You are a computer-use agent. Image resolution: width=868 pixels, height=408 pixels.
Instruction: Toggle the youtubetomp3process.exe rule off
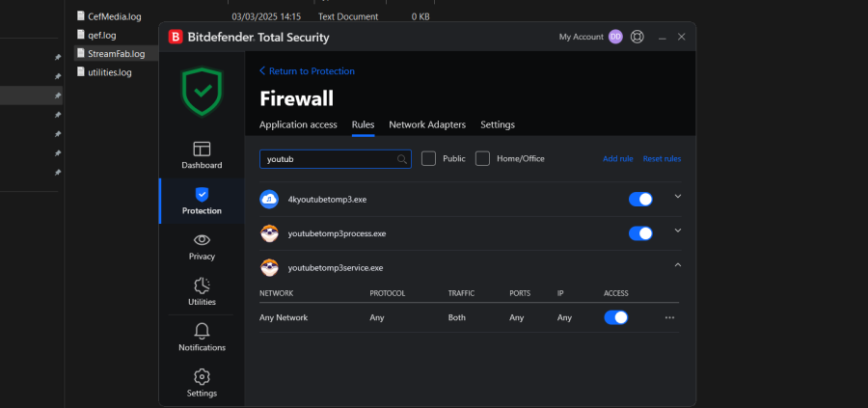(640, 233)
